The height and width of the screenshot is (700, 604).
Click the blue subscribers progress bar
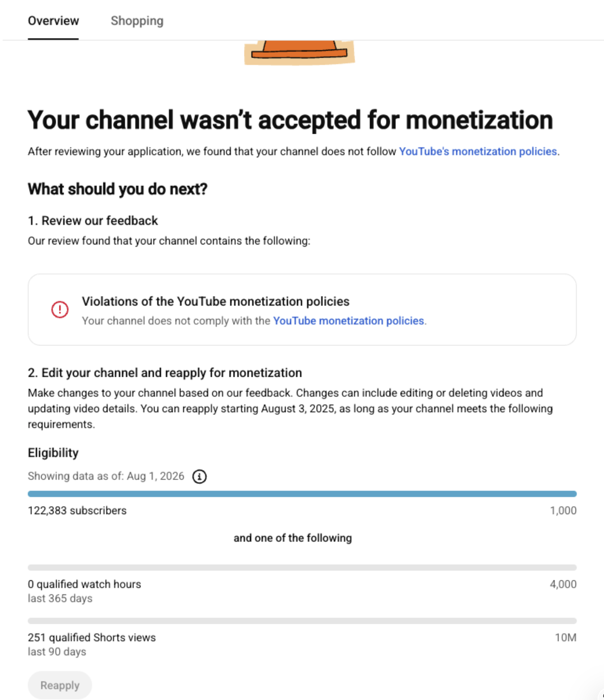point(302,494)
